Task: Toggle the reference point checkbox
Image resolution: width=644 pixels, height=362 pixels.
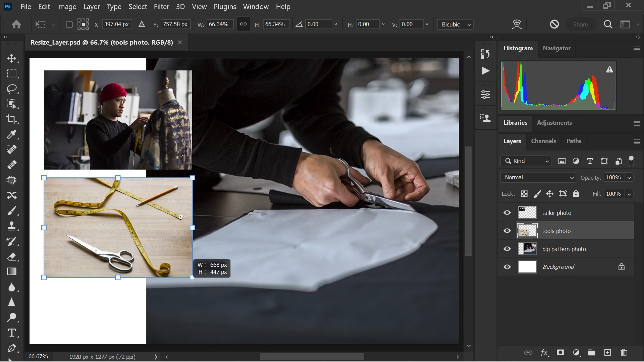Action: (69, 24)
